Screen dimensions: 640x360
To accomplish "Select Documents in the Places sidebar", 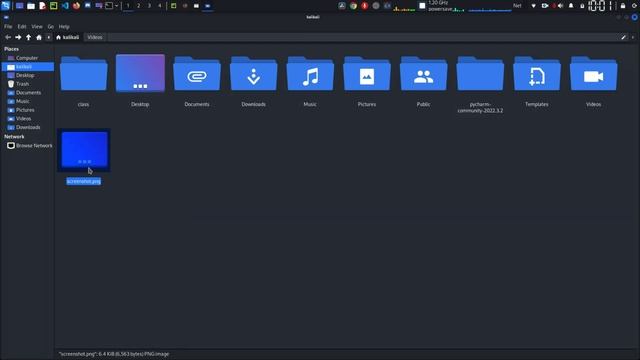I will pyautogui.click(x=27, y=93).
